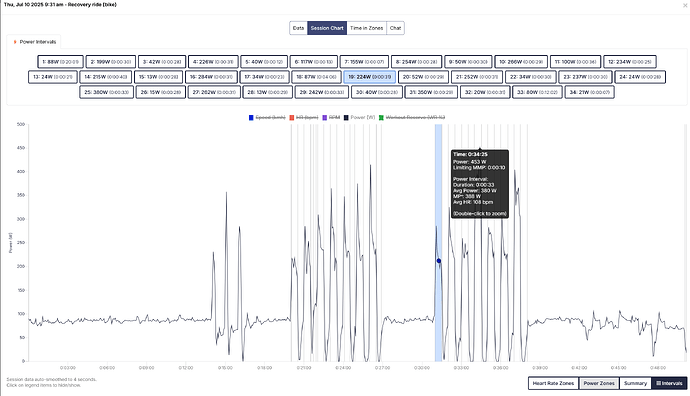690x396 pixels.
Task: Choose interval 1: 88W
Action: pyautogui.click(x=60, y=62)
